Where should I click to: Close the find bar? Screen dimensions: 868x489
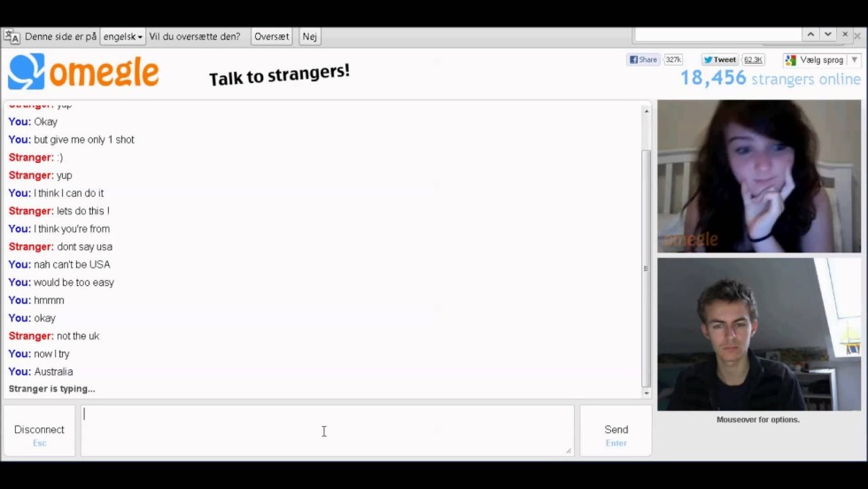pyautogui.click(x=845, y=35)
